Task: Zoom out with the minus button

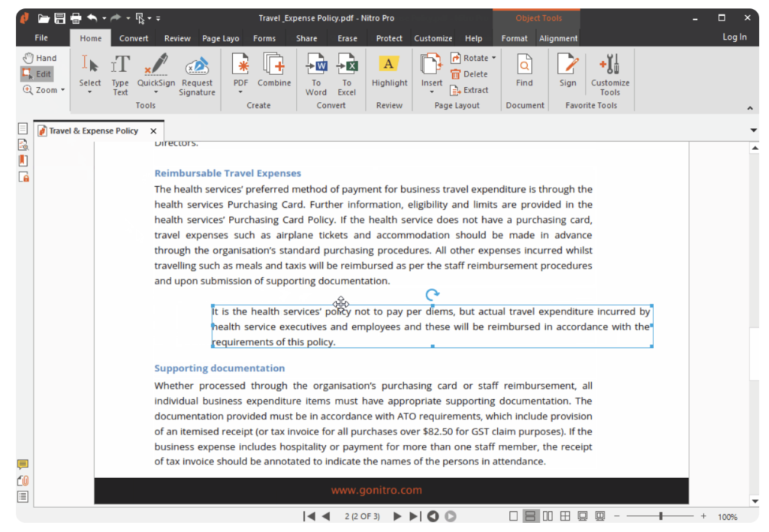Action: [617, 515]
